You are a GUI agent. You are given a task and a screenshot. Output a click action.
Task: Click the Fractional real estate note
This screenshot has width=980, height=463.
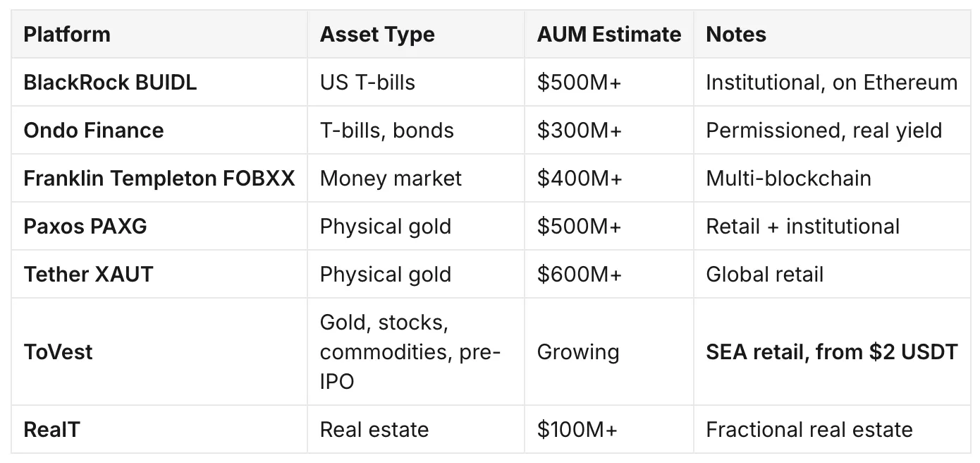click(x=809, y=429)
